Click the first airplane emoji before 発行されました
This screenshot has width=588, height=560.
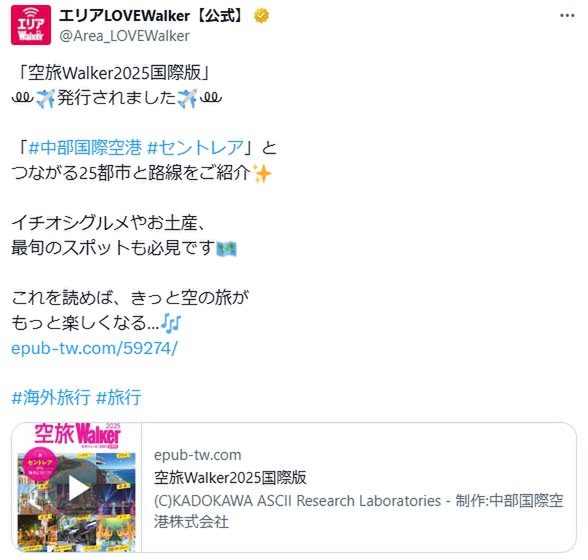tap(45, 98)
